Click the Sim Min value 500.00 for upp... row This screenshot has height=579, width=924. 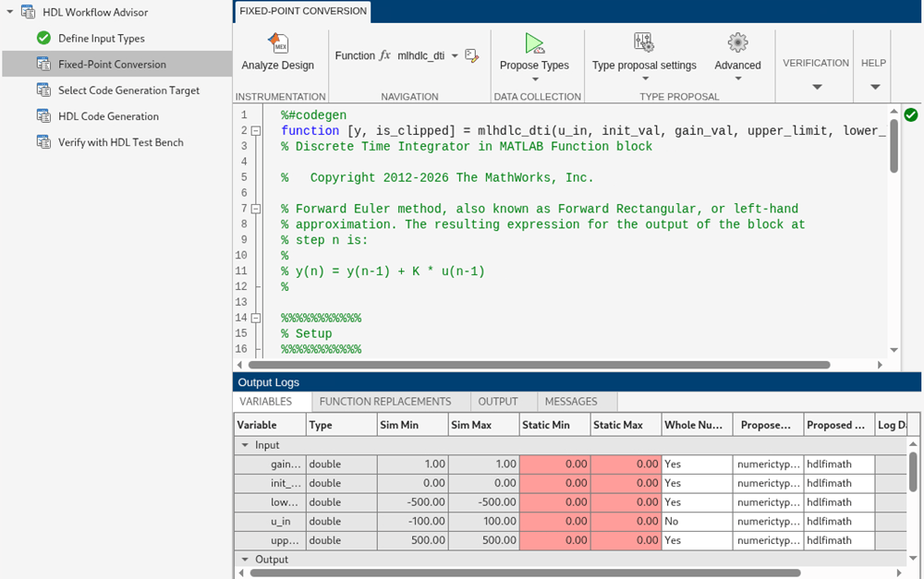[x=412, y=540]
